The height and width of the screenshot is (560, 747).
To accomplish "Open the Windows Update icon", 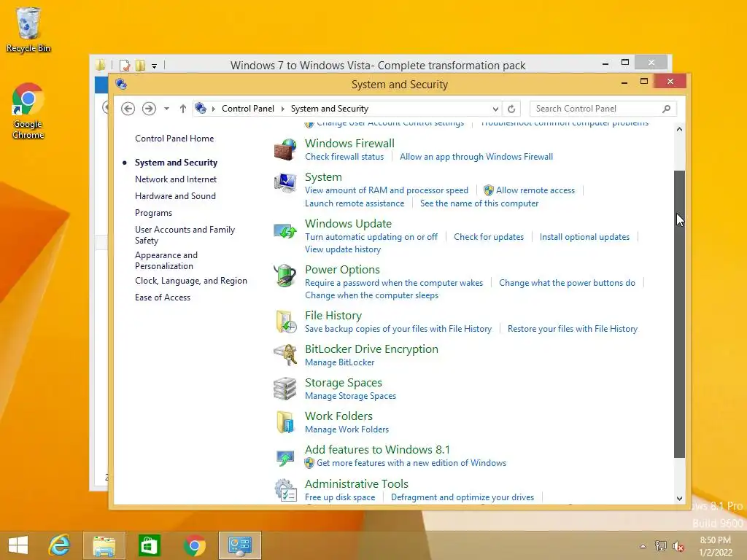I will click(x=285, y=231).
